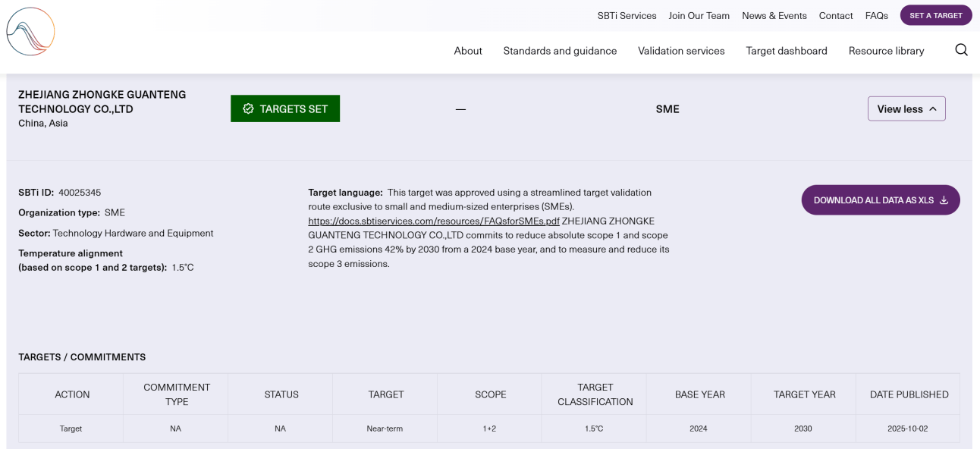
Task: Click the DATE PUBLISHED column header
Action: tap(907, 394)
